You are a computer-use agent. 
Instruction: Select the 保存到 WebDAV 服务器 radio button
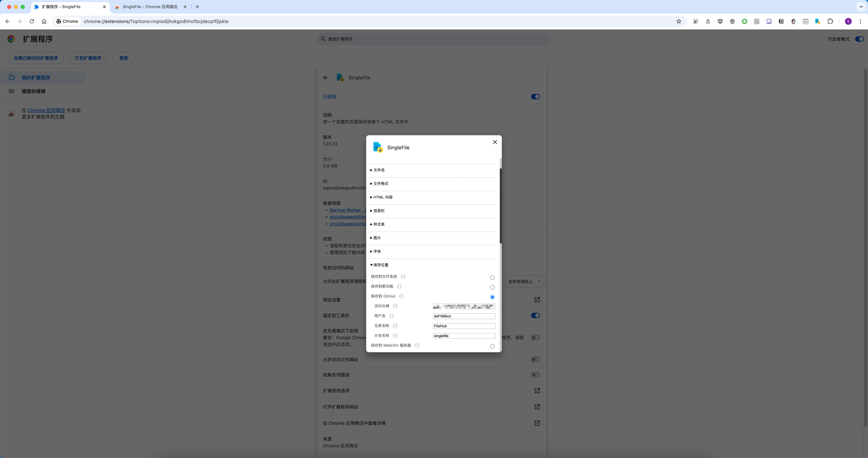coord(492,346)
